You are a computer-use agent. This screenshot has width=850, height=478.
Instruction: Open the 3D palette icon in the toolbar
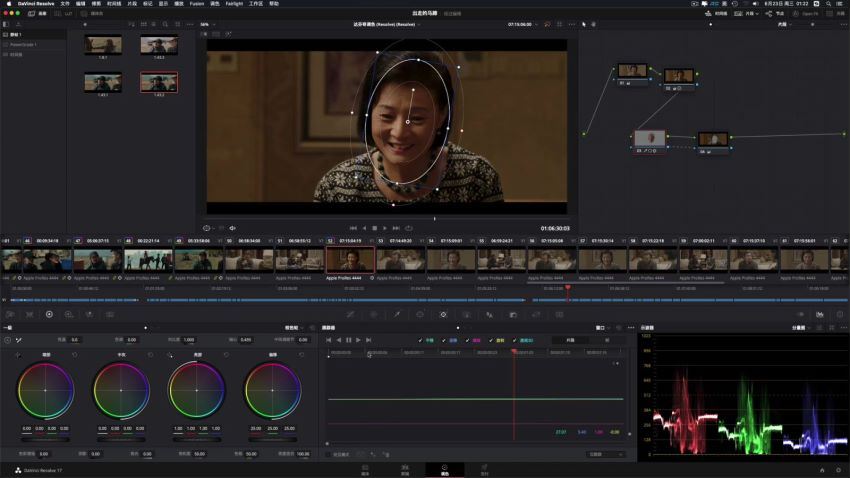pyautogui.click(x=559, y=314)
